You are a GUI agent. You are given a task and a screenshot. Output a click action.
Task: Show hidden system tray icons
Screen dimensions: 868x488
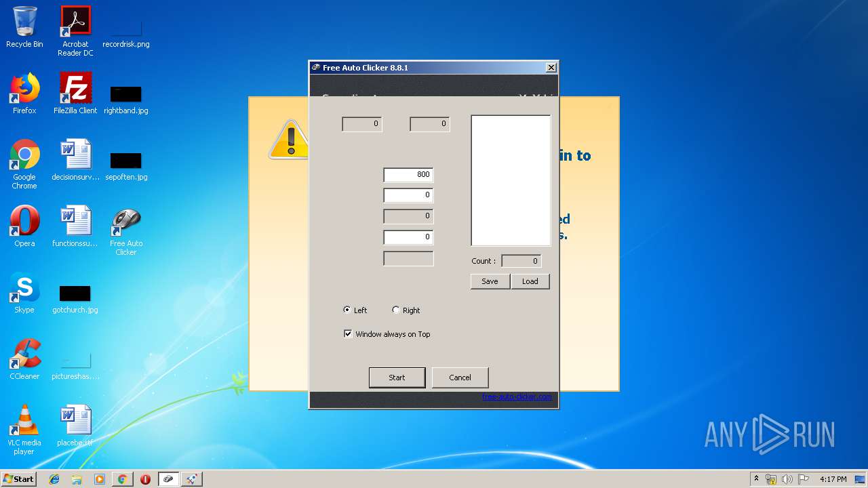pos(756,479)
